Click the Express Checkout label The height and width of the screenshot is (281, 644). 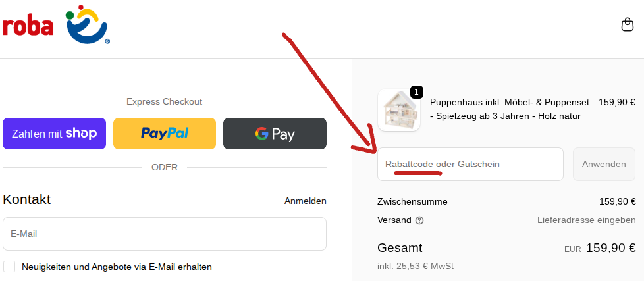(165, 102)
